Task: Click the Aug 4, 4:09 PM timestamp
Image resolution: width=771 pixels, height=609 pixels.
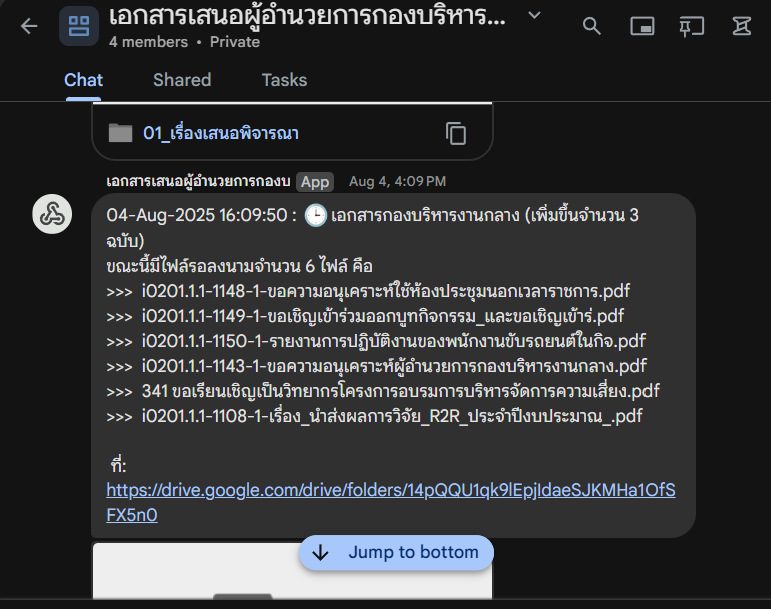Action: coord(397,181)
